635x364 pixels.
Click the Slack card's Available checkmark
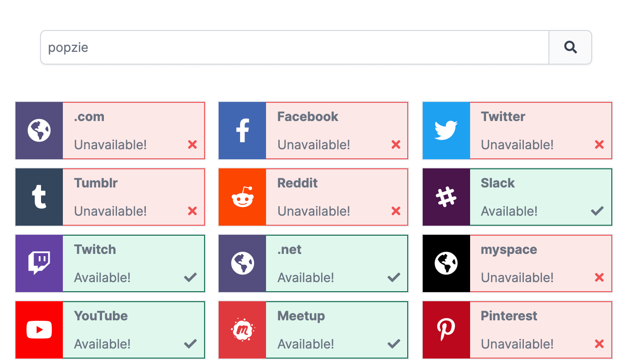click(597, 211)
